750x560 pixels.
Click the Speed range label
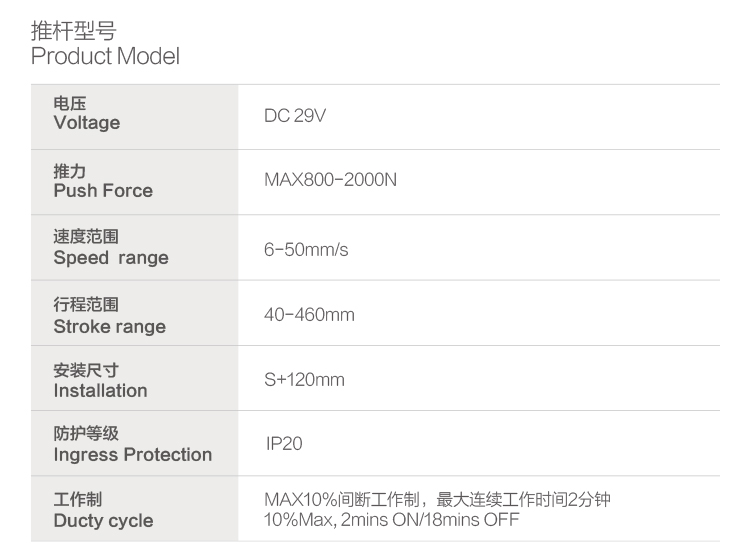(x=111, y=258)
